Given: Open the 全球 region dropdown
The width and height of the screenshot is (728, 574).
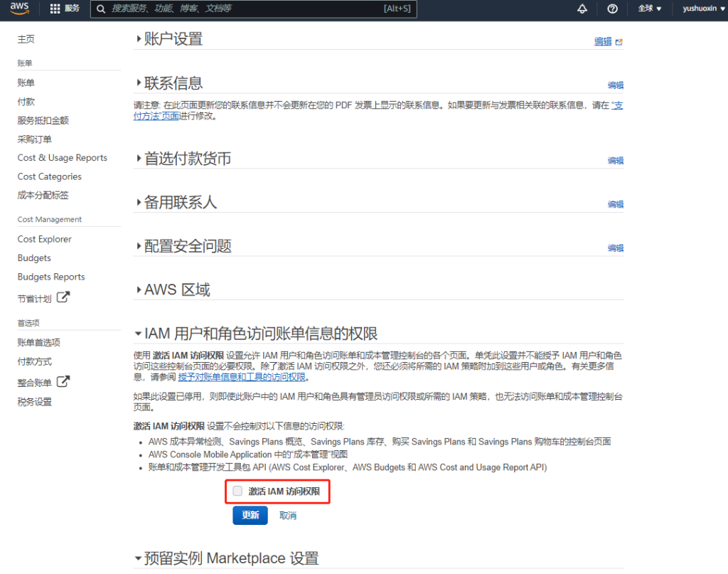Looking at the screenshot, I should [649, 9].
